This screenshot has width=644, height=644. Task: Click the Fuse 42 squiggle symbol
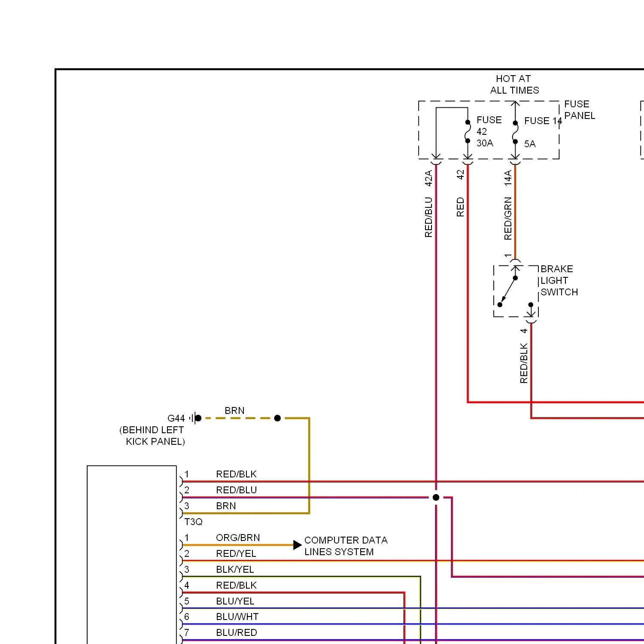tap(468, 132)
